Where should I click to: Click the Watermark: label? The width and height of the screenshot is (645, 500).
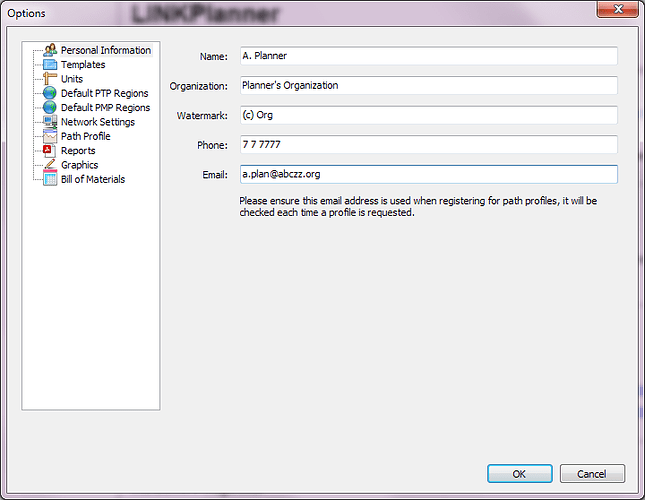click(x=202, y=116)
